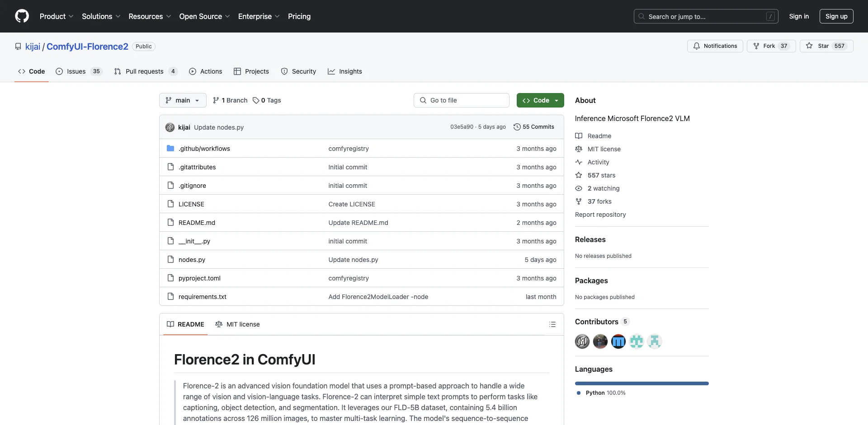The height and width of the screenshot is (425, 868).
Task: Switch to the Security tab
Action: (x=298, y=71)
